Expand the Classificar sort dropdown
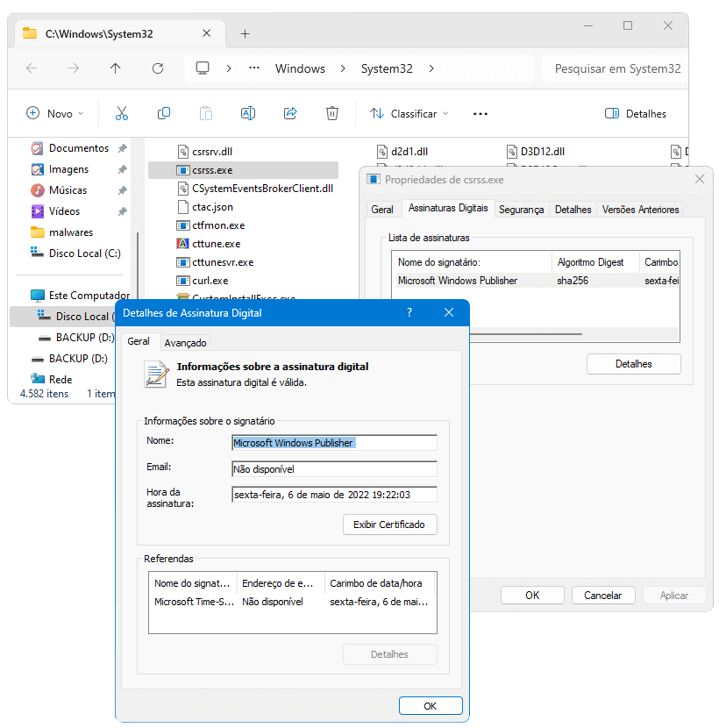The width and height of the screenshot is (719, 728). [409, 113]
